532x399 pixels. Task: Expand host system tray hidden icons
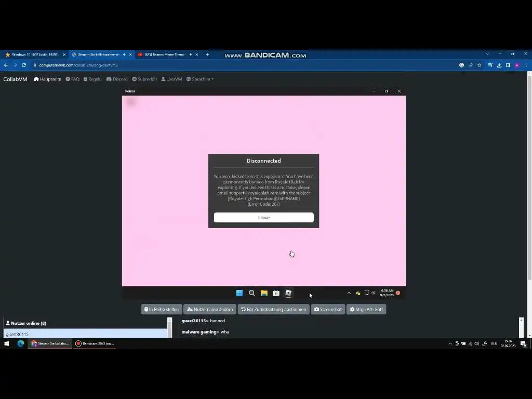[450, 344]
